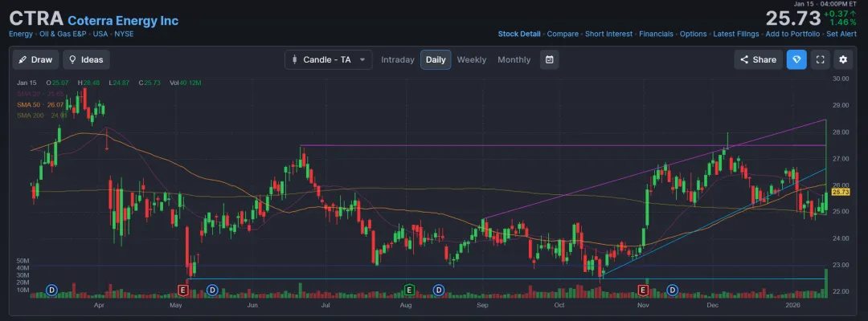Enter fullscreen chart mode icon
The height and width of the screenshot is (321, 868).
tap(821, 59)
